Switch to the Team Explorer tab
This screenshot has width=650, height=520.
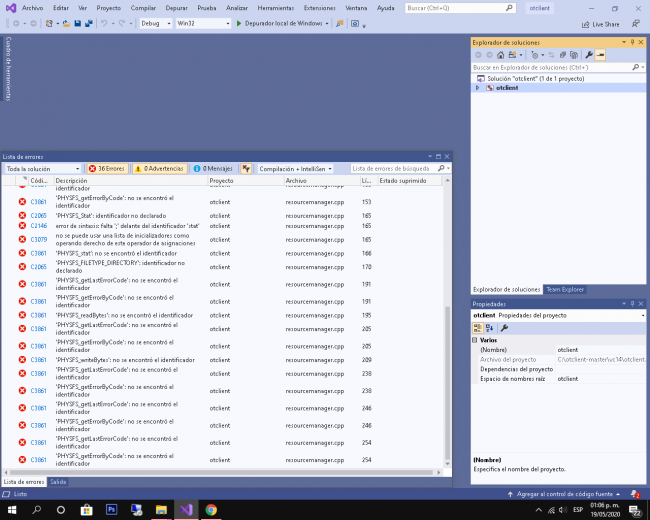tap(565, 289)
